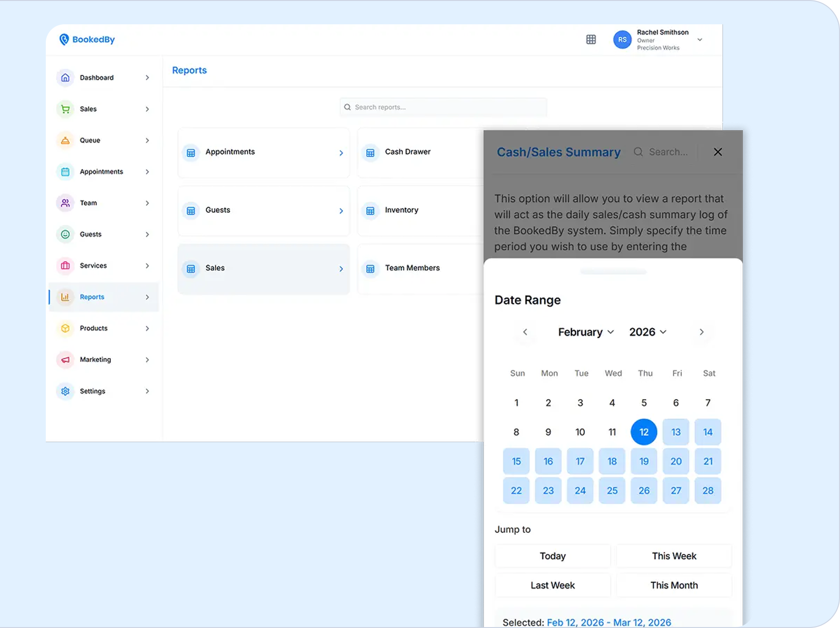Open the apps grid icon

591,40
